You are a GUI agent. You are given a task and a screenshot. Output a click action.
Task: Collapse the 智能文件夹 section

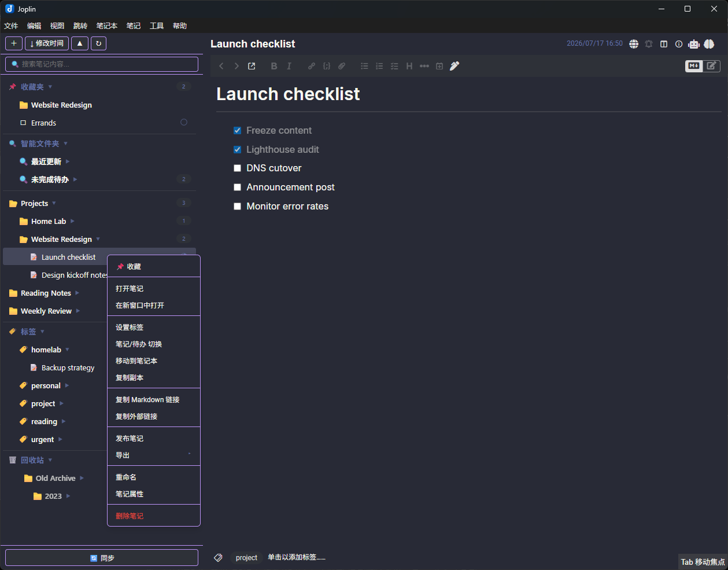(65, 144)
